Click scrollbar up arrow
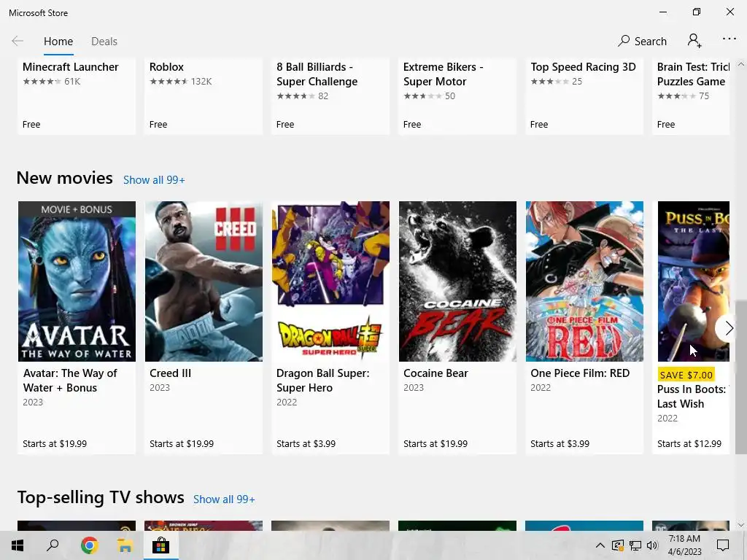Image resolution: width=747 pixels, height=560 pixels. tap(741, 64)
